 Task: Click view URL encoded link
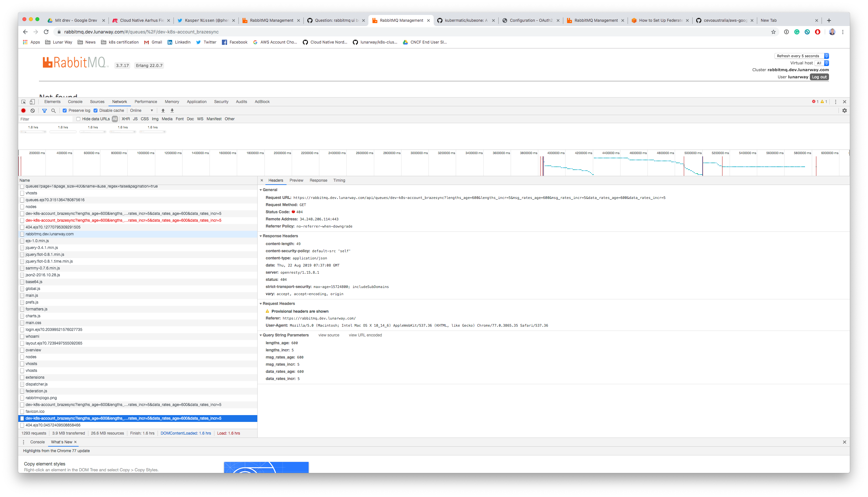point(365,335)
